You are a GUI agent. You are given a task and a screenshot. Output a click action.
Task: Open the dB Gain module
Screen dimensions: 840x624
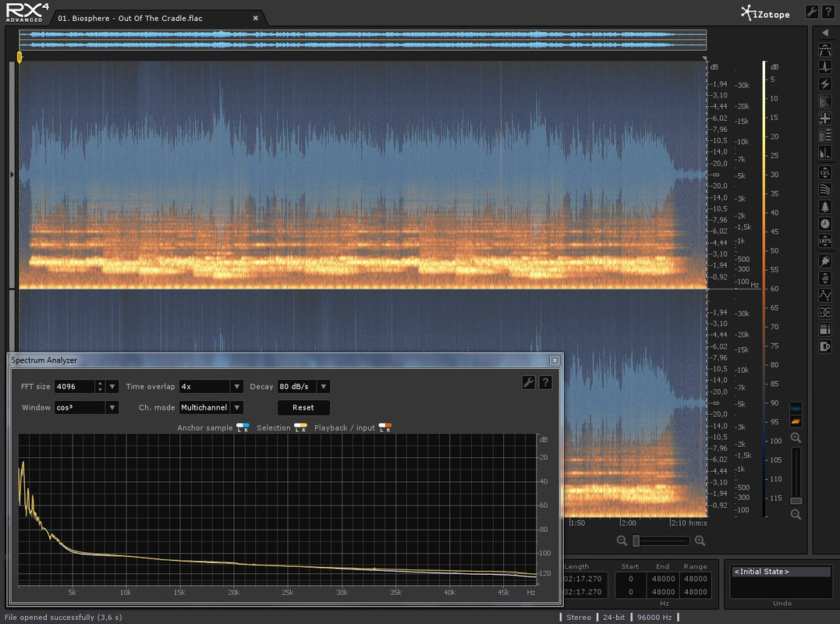[x=825, y=278]
